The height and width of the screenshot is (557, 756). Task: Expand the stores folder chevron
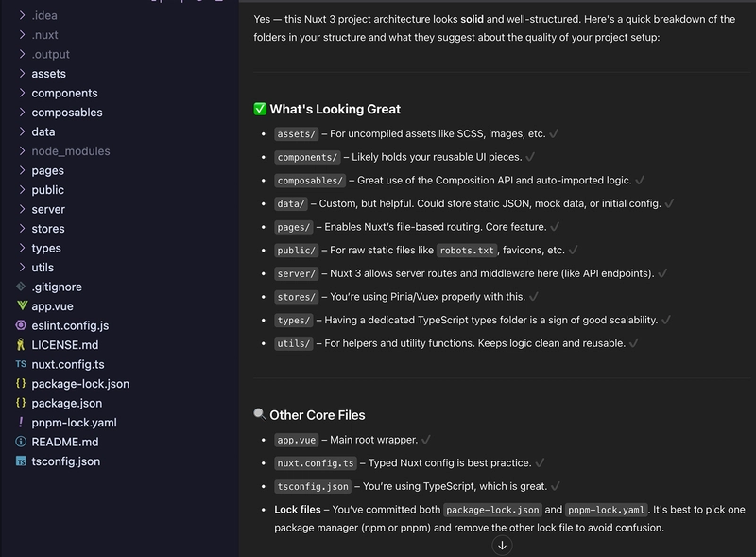(x=22, y=228)
